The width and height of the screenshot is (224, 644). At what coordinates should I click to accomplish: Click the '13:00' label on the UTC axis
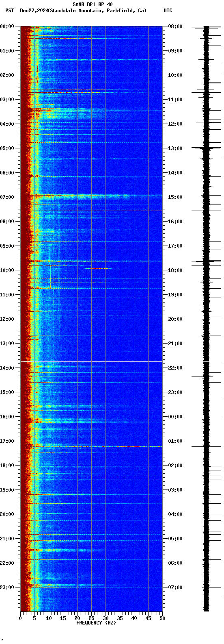tap(175, 148)
